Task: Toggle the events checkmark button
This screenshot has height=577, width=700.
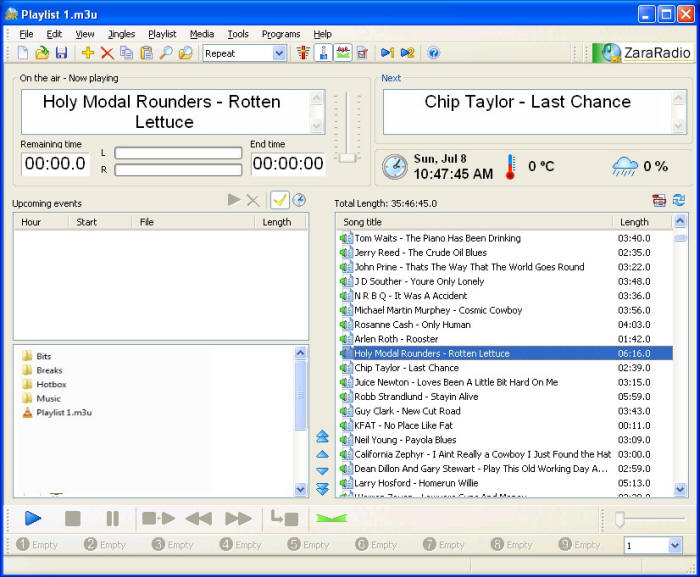Action: (279, 200)
